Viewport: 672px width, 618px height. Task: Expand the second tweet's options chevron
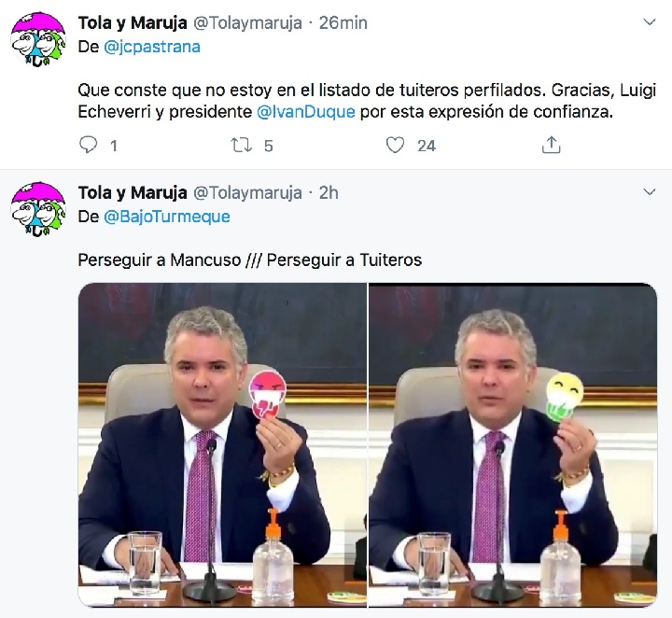click(x=650, y=191)
